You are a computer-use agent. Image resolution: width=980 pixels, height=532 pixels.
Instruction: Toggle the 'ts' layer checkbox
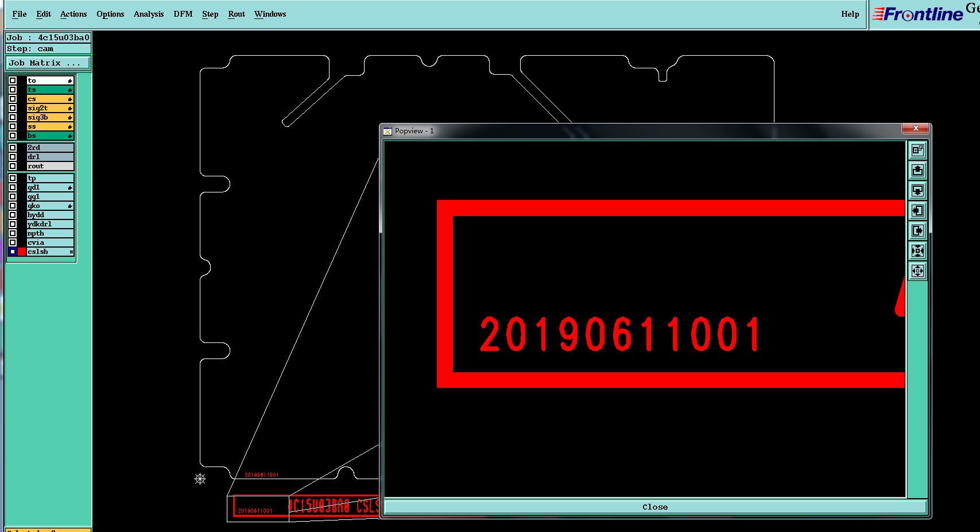click(13, 90)
